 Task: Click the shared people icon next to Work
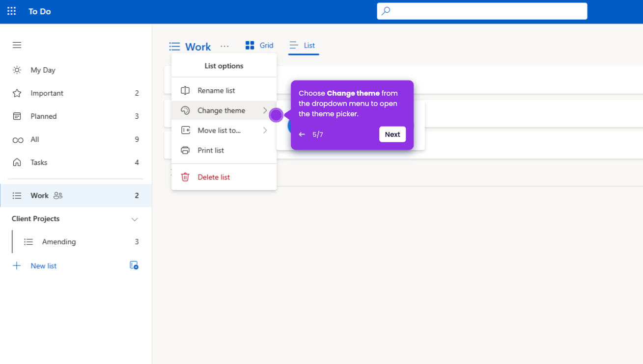point(58,196)
